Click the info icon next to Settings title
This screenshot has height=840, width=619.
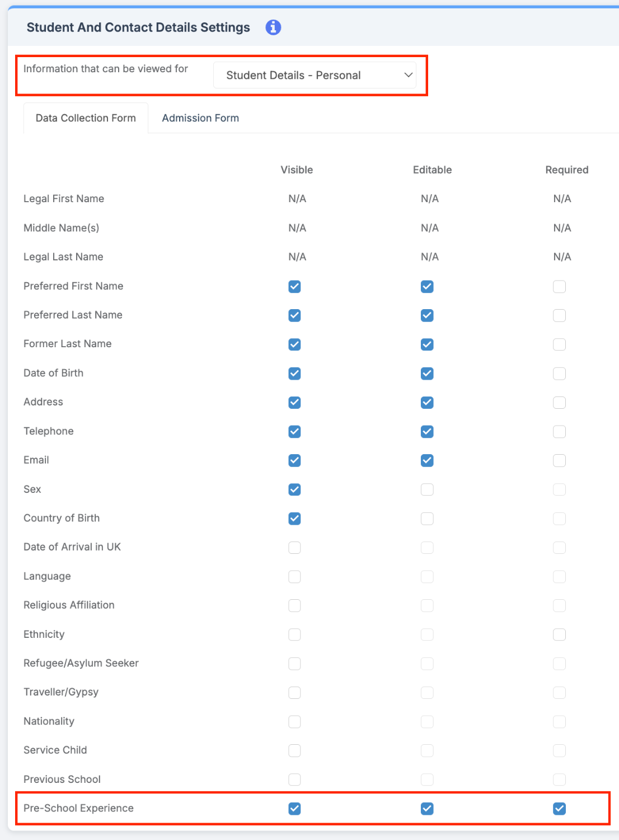[273, 27]
